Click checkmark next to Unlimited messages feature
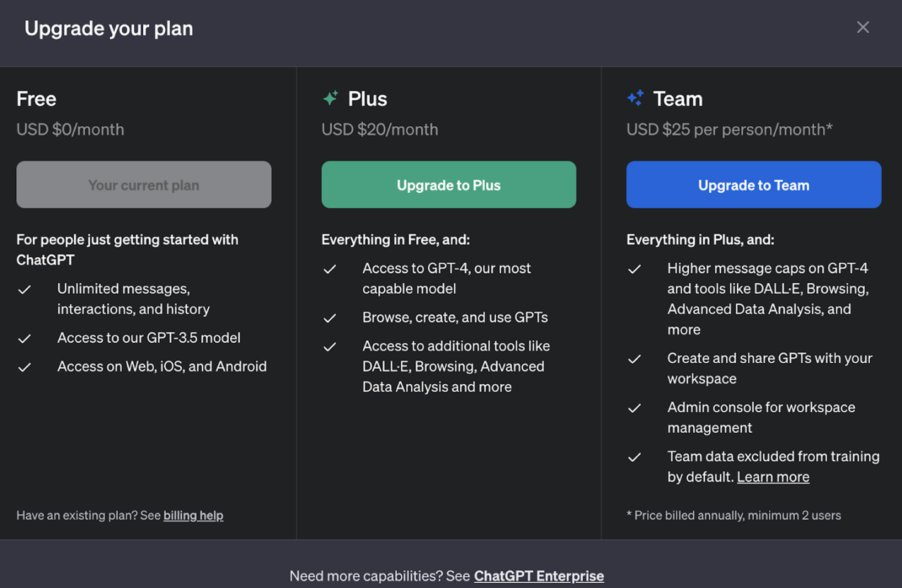902x588 pixels. pyautogui.click(x=25, y=290)
